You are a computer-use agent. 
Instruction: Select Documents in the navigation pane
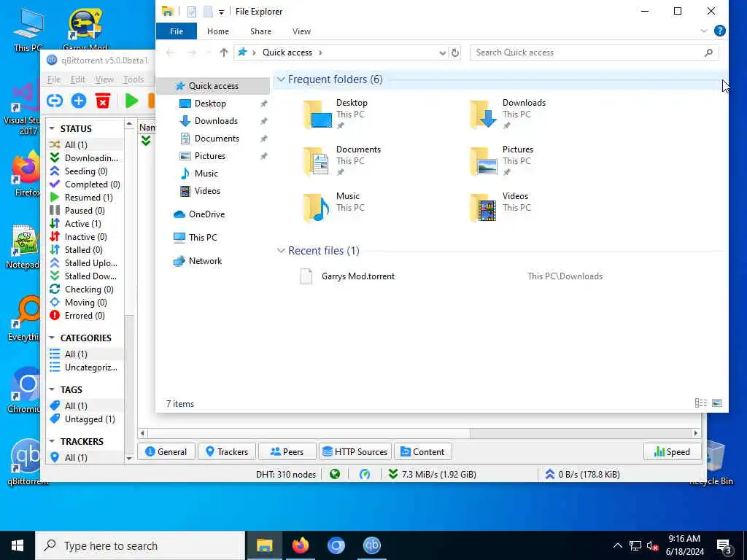tap(217, 138)
